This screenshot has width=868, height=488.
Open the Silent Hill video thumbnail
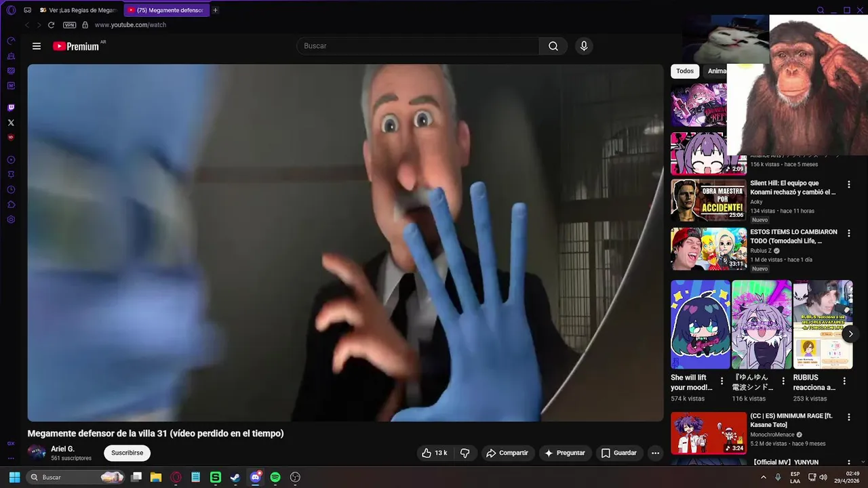pyautogui.click(x=709, y=200)
